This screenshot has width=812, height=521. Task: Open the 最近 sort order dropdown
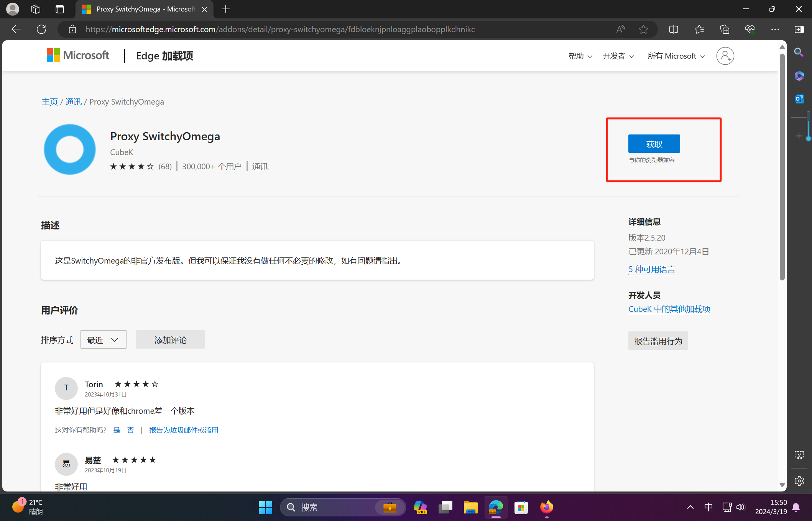103,340
